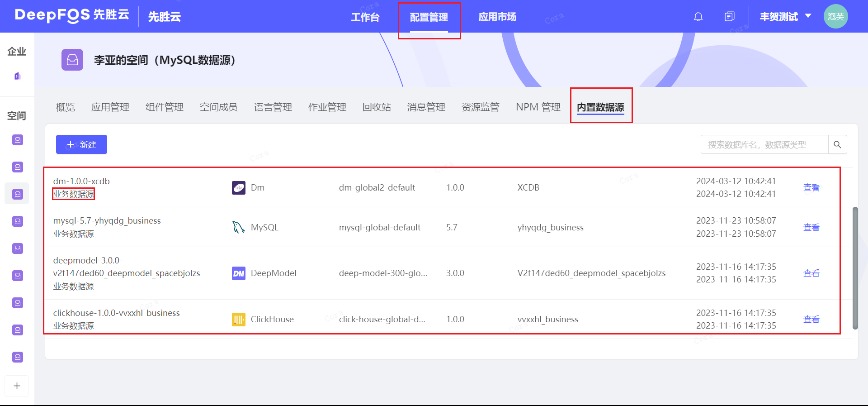Switch to the 作业管理 tab
This screenshot has height=406, width=868.
(x=327, y=107)
